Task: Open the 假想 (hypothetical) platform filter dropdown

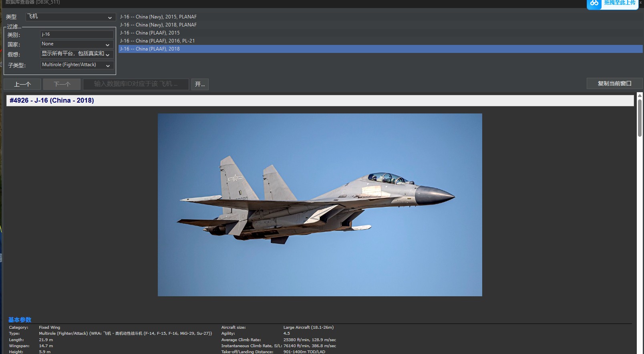Action: (76, 54)
